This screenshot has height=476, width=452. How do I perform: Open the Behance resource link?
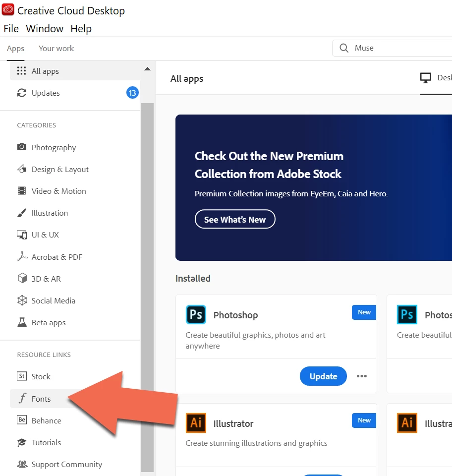(47, 421)
